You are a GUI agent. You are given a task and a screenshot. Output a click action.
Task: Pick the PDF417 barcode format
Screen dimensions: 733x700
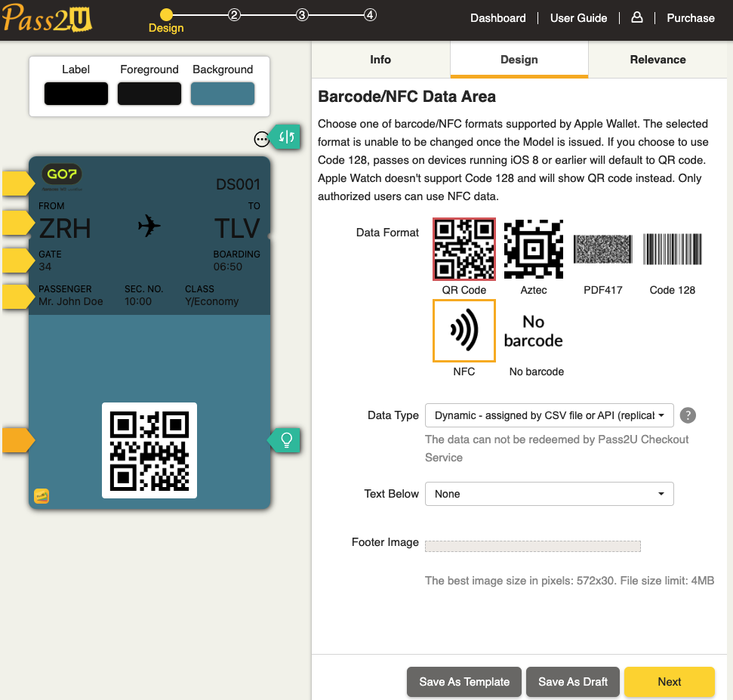click(x=602, y=248)
